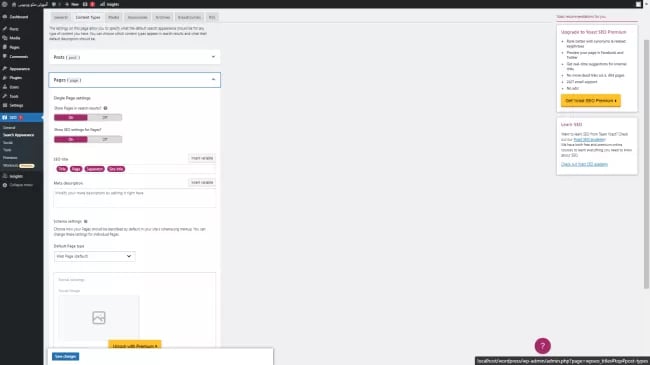
Task: Click the WordPress logo in the admin bar
Action: (5, 4)
